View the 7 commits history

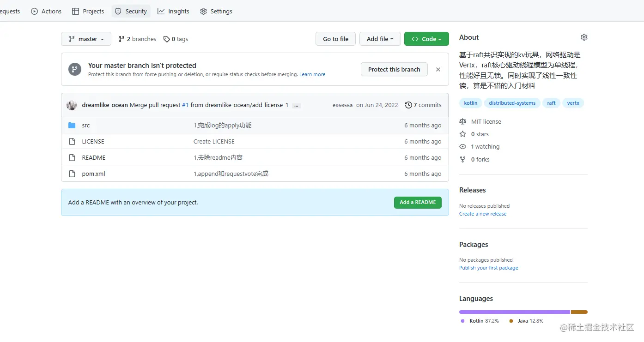point(423,105)
